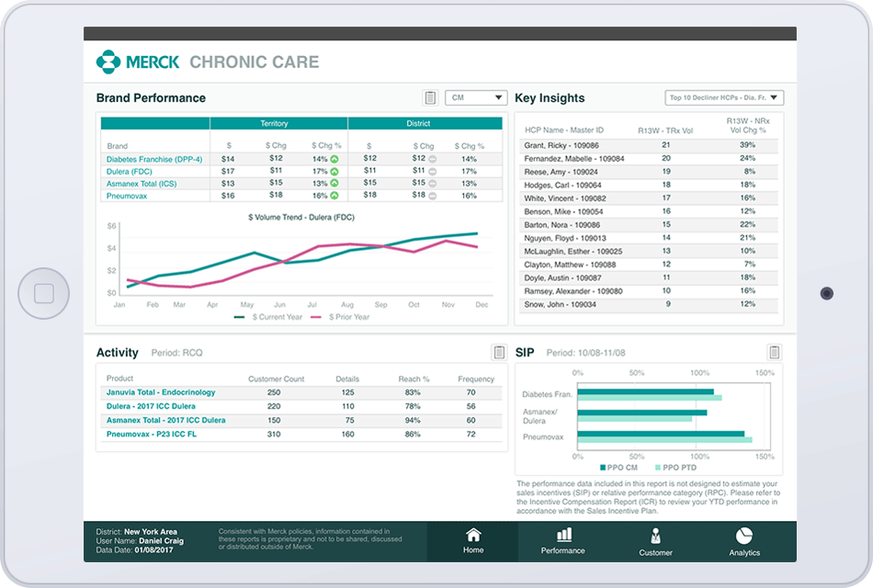Click the clipboard icon on the Activity panel
The width and height of the screenshot is (873, 588).
(498, 352)
